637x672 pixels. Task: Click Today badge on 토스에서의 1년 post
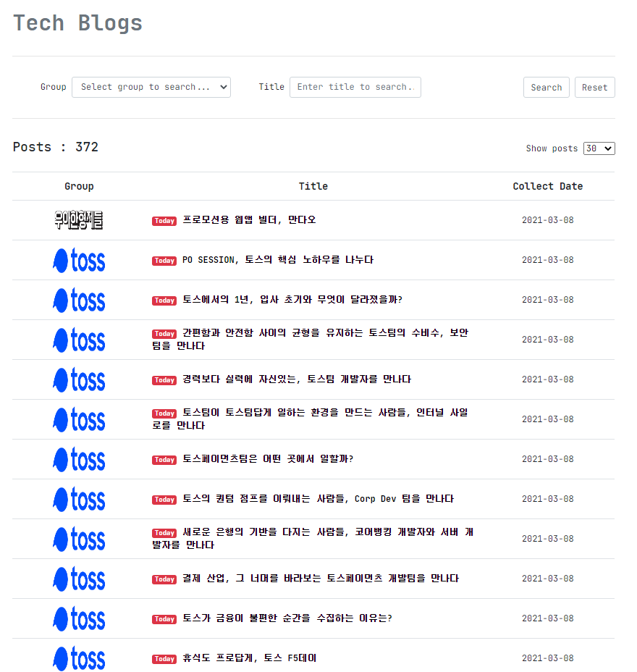pos(164,301)
